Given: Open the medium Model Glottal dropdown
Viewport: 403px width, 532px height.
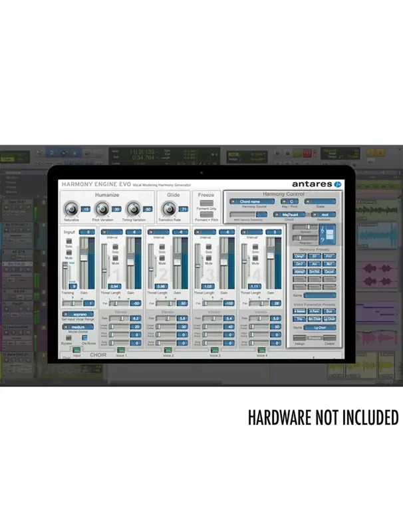Looking at the screenshot, I should coord(78,327).
